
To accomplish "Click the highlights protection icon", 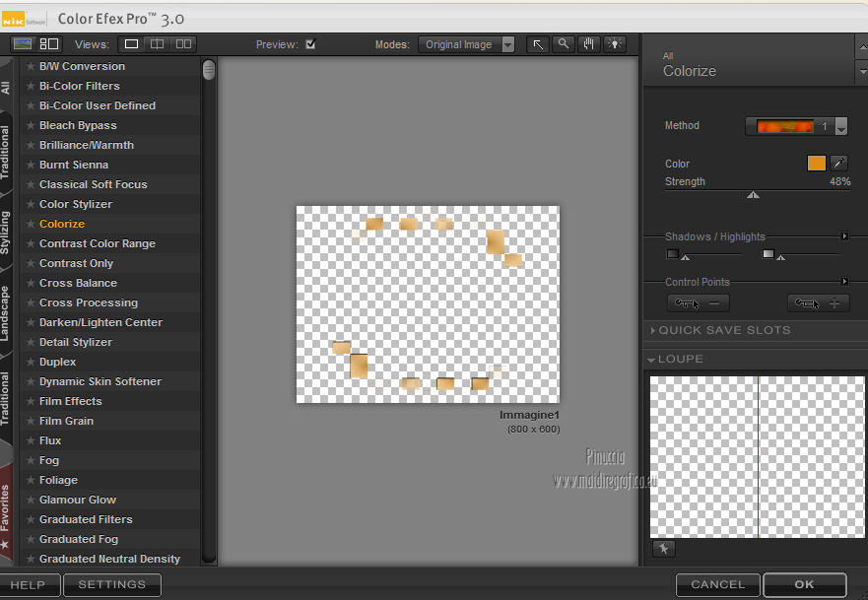I will [768, 253].
